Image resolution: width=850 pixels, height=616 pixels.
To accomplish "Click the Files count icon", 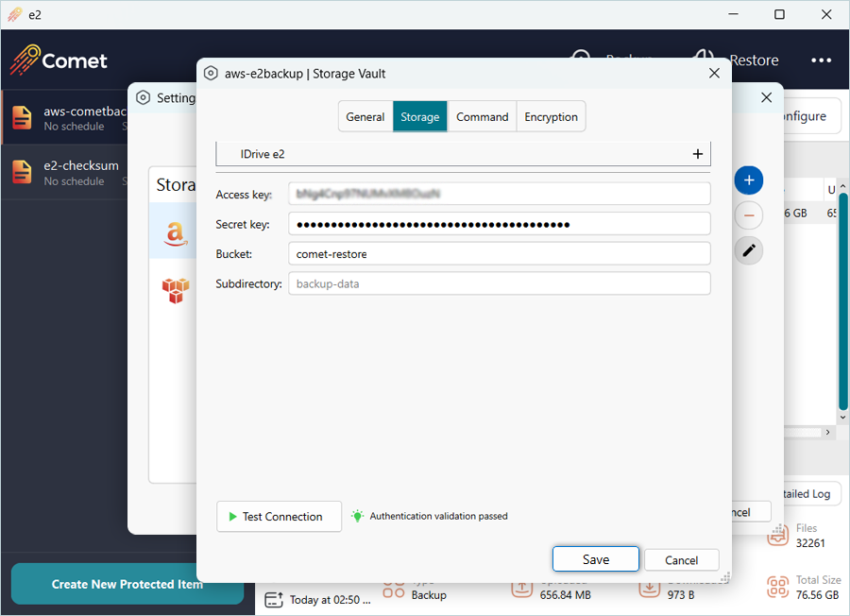I will [778, 535].
